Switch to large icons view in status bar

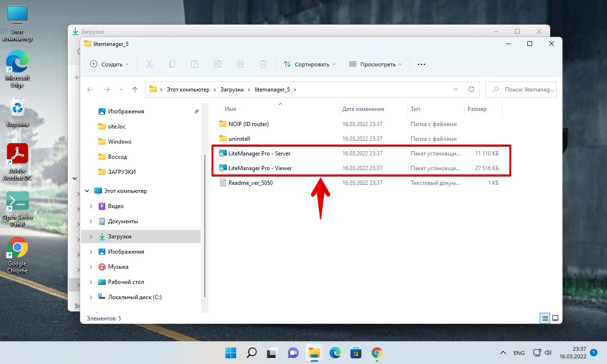pyautogui.click(x=555, y=318)
